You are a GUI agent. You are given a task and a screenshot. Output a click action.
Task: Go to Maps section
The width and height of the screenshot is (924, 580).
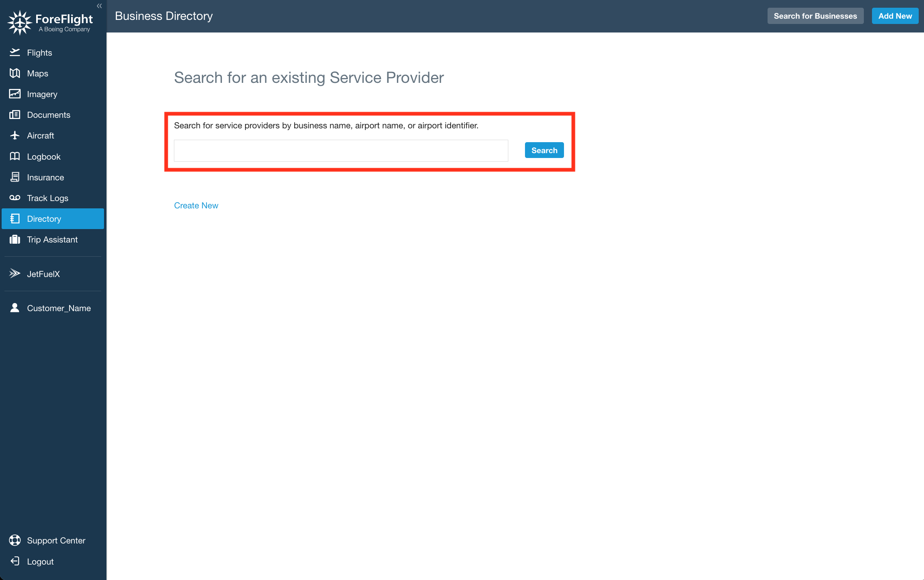click(x=53, y=73)
